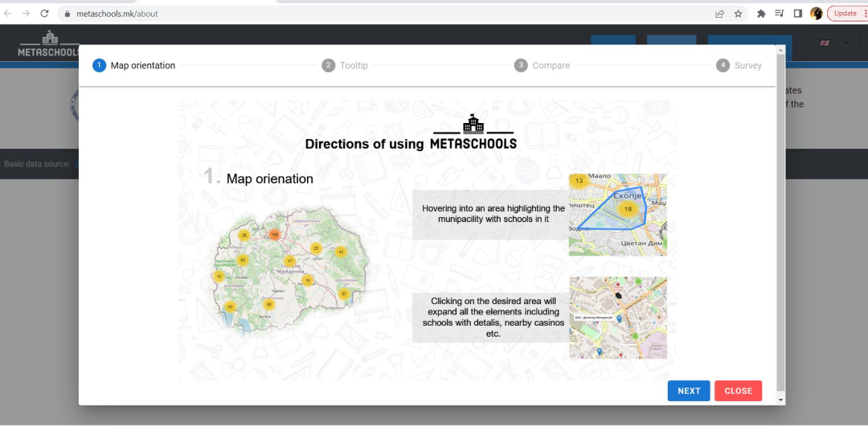Click the 13 cluster in Skopje thumbnail
Screen dimensions: 868x427
click(579, 180)
